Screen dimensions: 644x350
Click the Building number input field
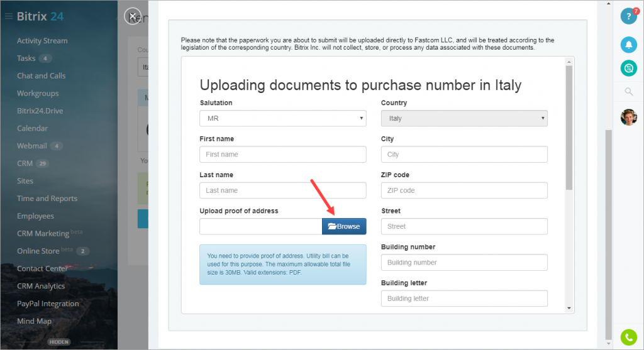(x=464, y=263)
